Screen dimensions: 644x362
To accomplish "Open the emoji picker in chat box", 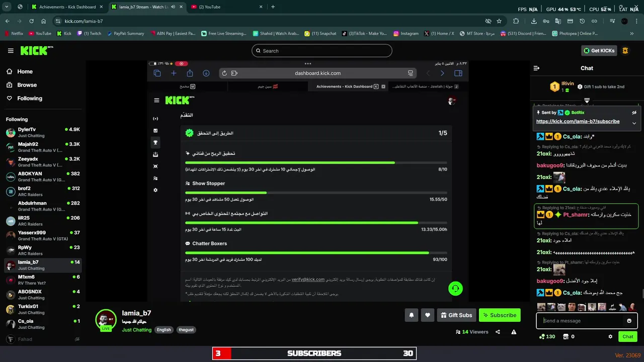I will click(629, 321).
